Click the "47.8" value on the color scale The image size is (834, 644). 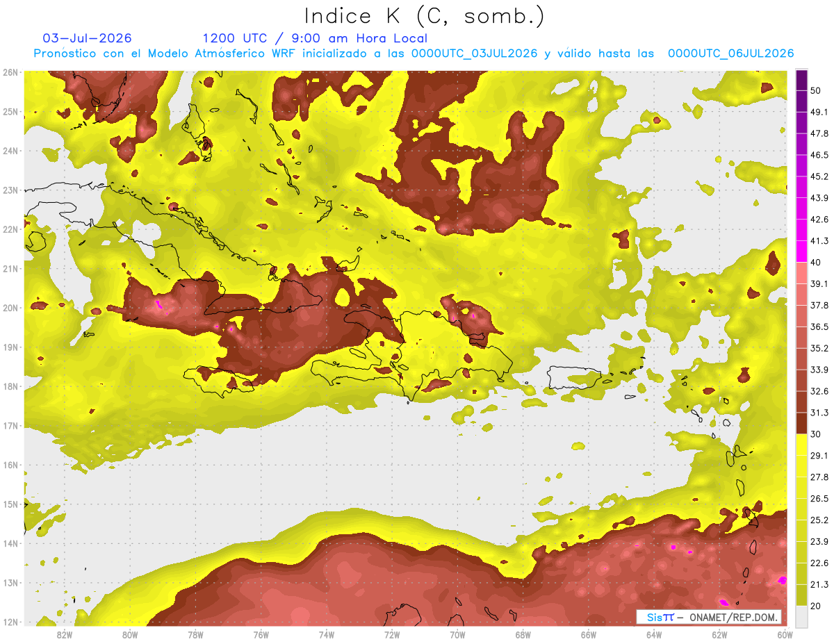pos(819,133)
